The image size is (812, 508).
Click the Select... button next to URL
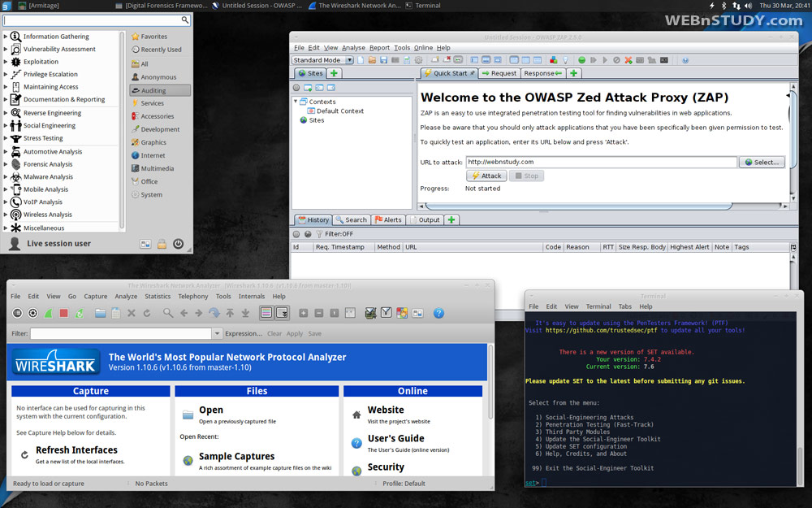(x=762, y=163)
